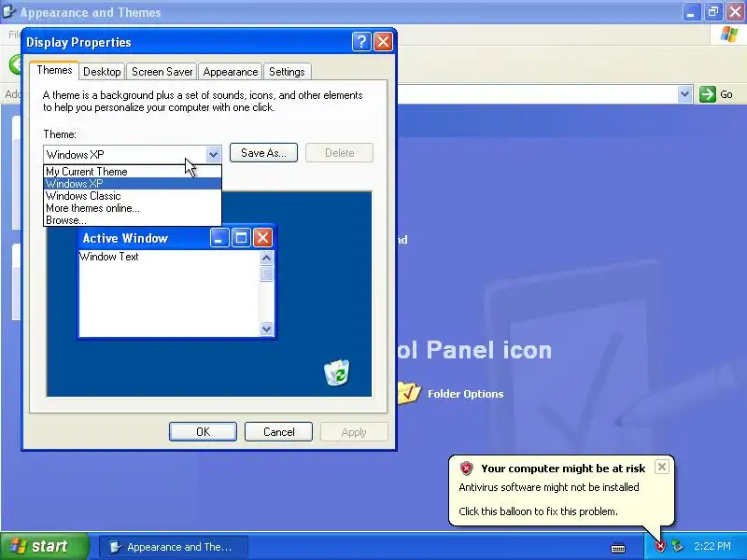Click the Recycle Bin icon in preview
This screenshot has height=560, width=747.
click(x=337, y=372)
